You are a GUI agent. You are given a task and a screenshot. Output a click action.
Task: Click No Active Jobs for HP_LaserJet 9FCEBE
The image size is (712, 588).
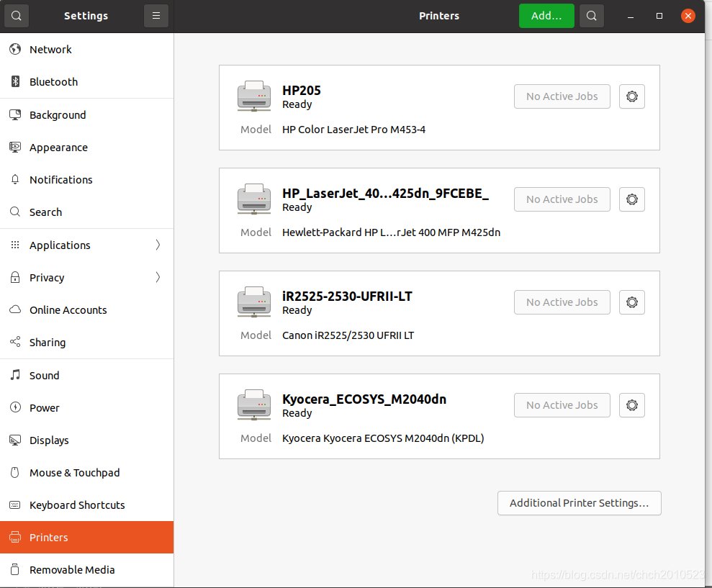click(x=562, y=199)
